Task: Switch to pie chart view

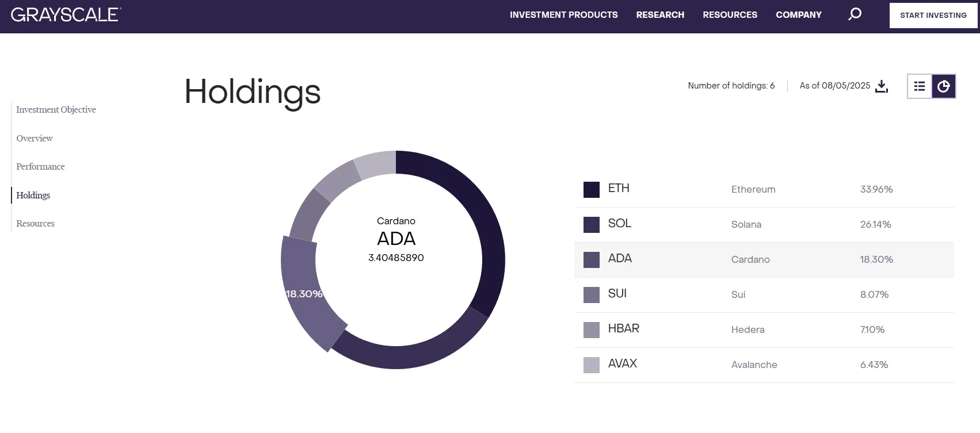Action: [x=943, y=86]
